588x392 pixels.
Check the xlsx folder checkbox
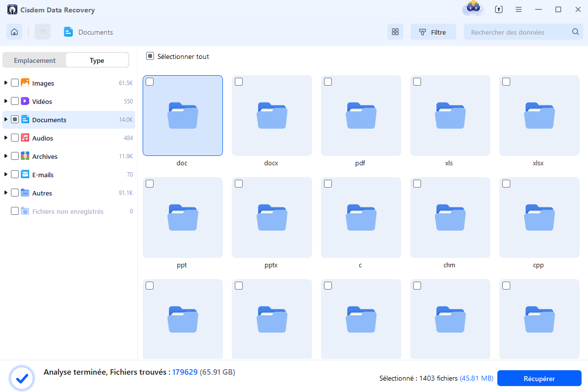(x=506, y=82)
